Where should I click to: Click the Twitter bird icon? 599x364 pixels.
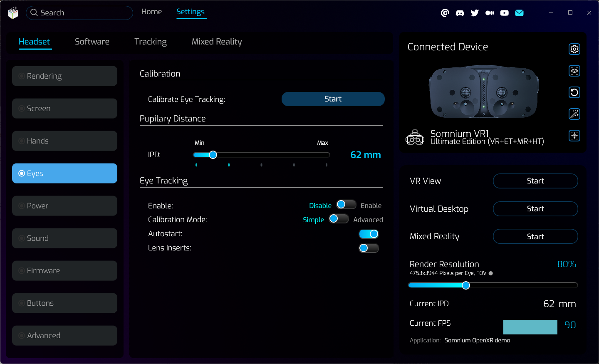(x=475, y=13)
